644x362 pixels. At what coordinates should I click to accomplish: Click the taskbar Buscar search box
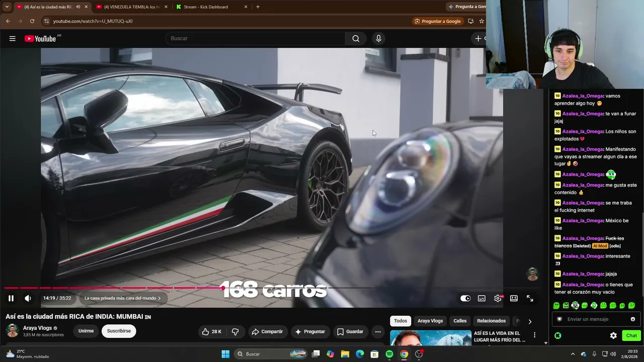pyautogui.click(x=271, y=354)
